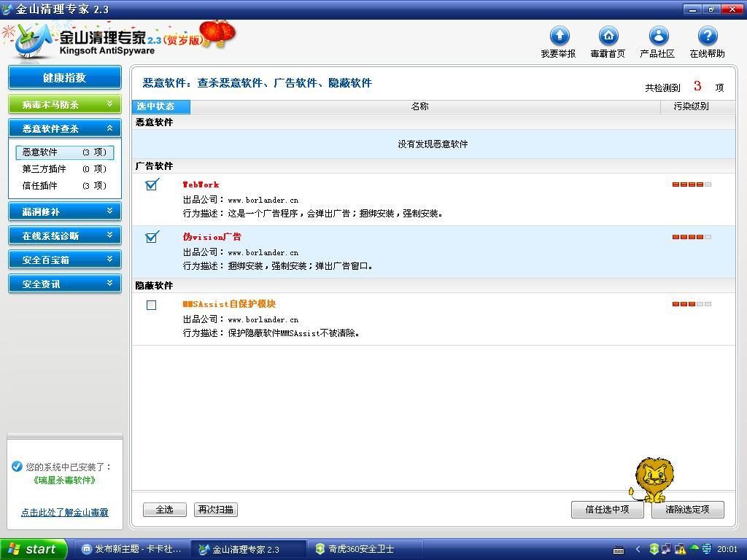The width and height of the screenshot is (747, 560).
Task: Click the 信任选中项 button
Action: (608, 510)
